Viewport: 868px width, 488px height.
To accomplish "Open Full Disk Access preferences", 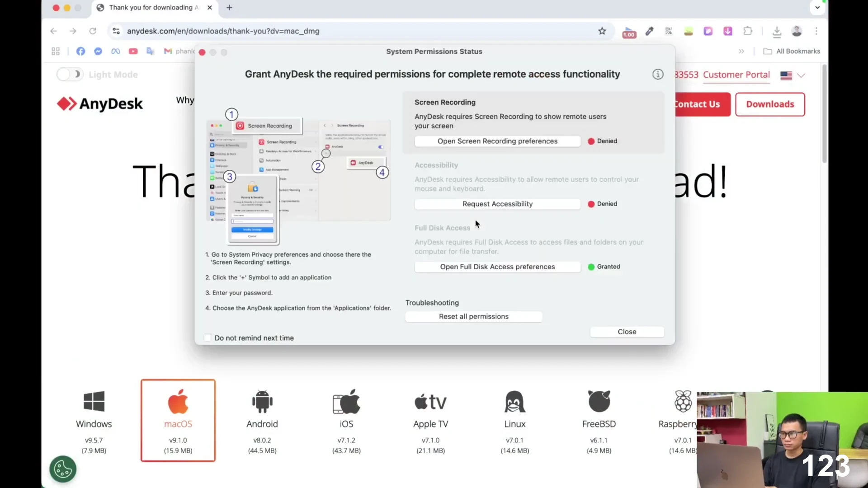I will coord(497,267).
